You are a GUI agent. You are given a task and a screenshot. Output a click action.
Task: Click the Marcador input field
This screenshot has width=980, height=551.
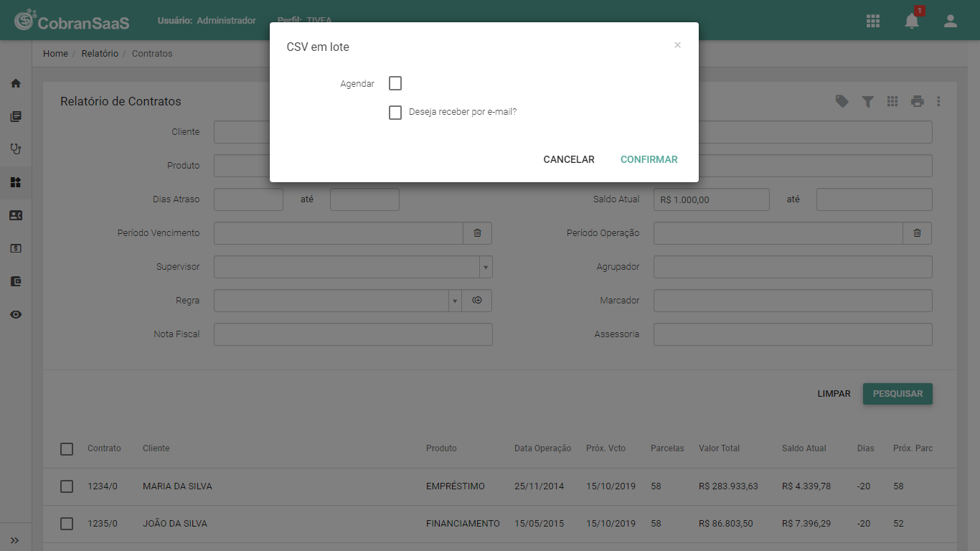click(793, 301)
